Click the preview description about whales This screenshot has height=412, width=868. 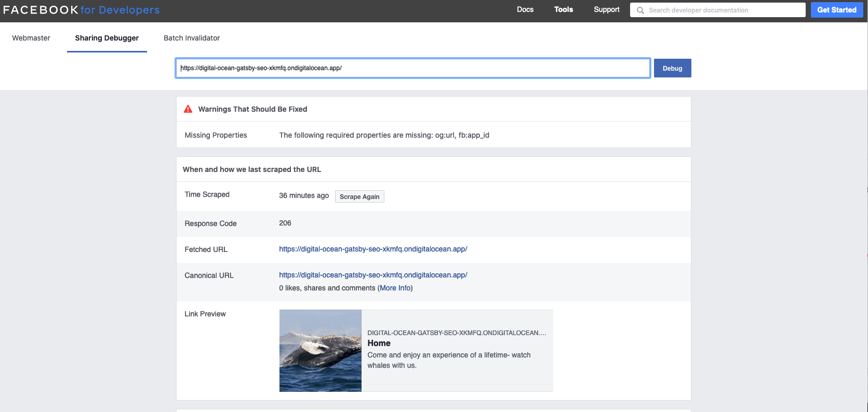(x=449, y=360)
